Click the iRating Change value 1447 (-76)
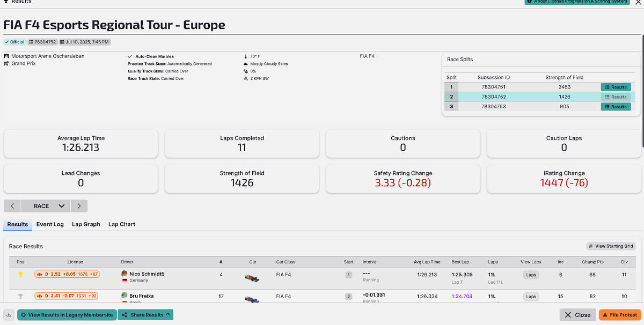Viewport: 644px width, 325px height. 564,183
